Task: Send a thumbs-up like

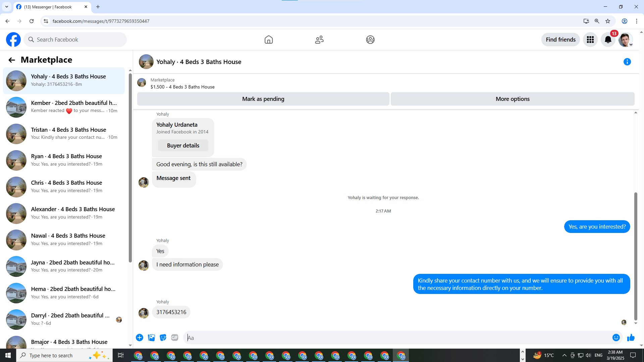Action: [631, 338]
